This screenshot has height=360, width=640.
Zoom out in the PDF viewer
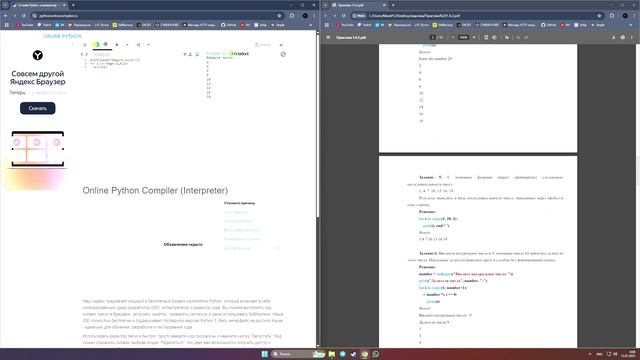click(x=453, y=37)
